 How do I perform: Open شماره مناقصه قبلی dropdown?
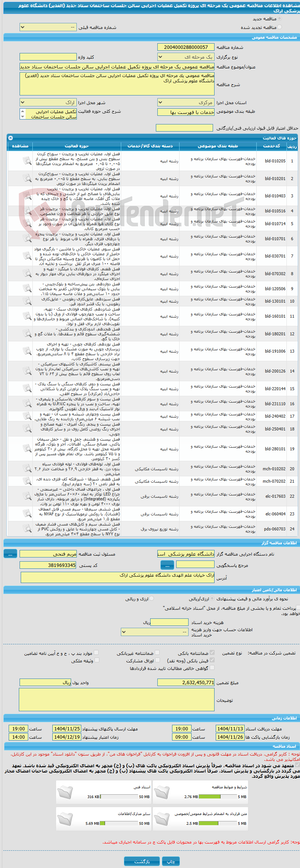pyautogui.click(x=48, y=27)
